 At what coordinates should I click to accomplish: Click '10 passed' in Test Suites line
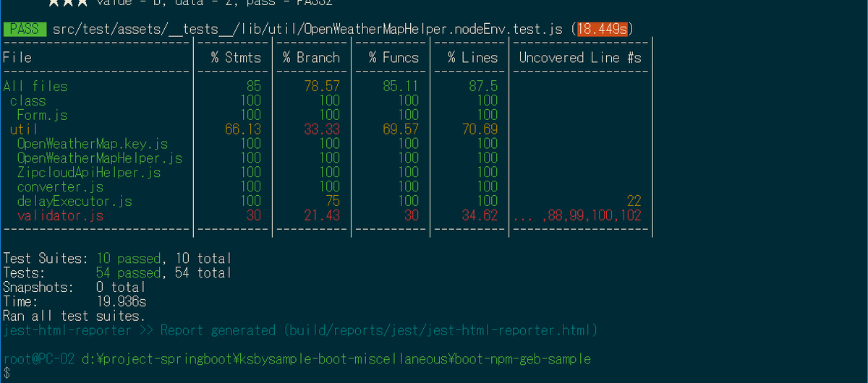(128, 259)
